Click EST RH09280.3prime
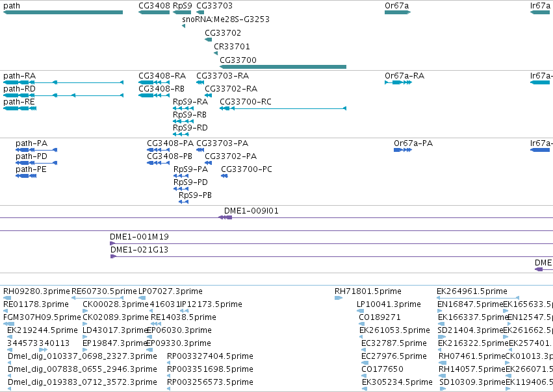Screen dimensions: 553x392 tap(7, 298)
